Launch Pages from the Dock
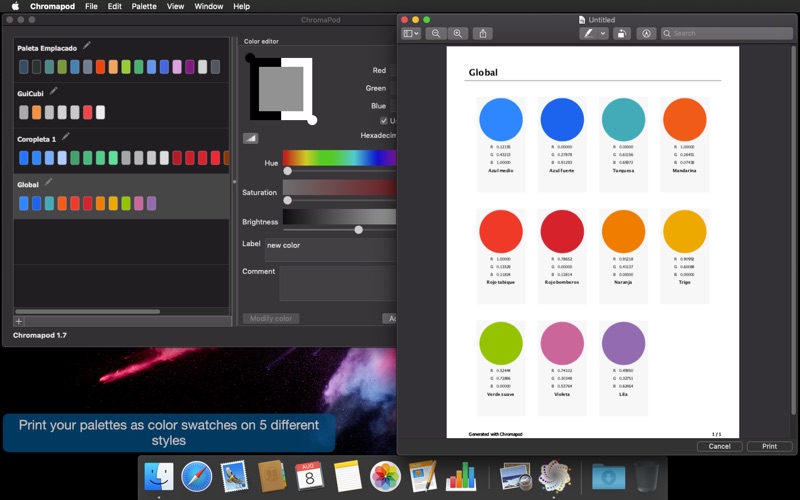The image size is (800, 500). (x=423, y=477)
